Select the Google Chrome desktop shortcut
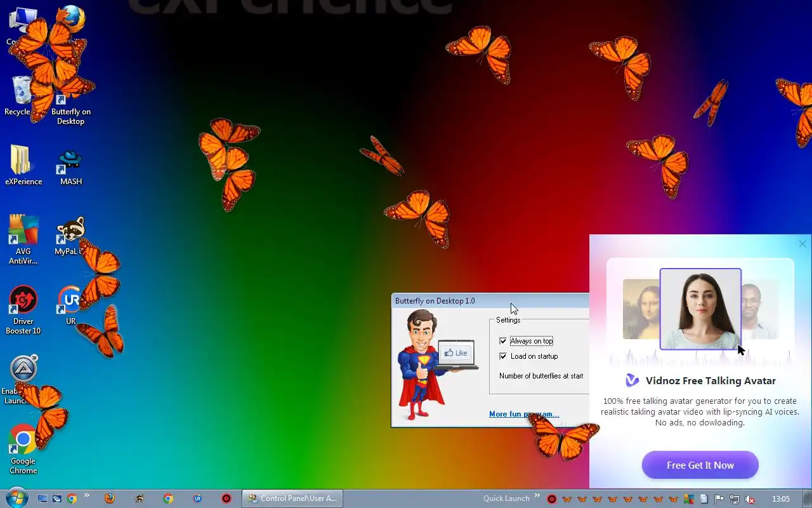812x508 pixels. point(23,450)
